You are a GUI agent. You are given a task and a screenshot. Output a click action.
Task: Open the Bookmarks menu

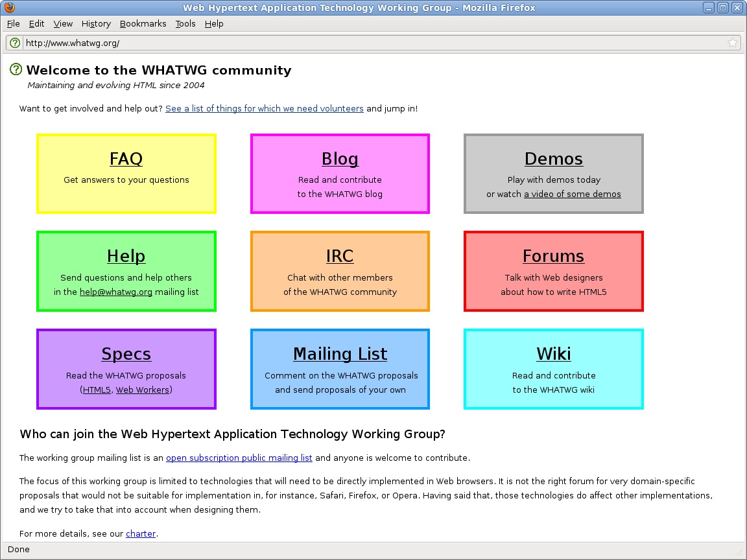coord(143,23)
